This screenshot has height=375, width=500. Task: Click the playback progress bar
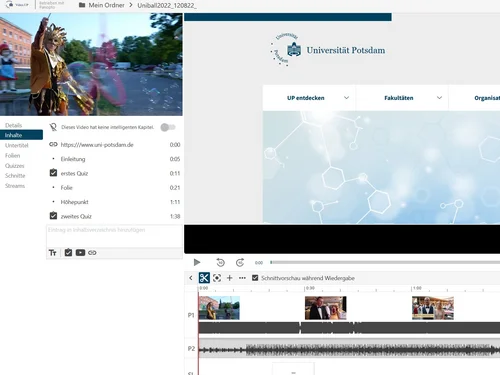tap(385, 262)
